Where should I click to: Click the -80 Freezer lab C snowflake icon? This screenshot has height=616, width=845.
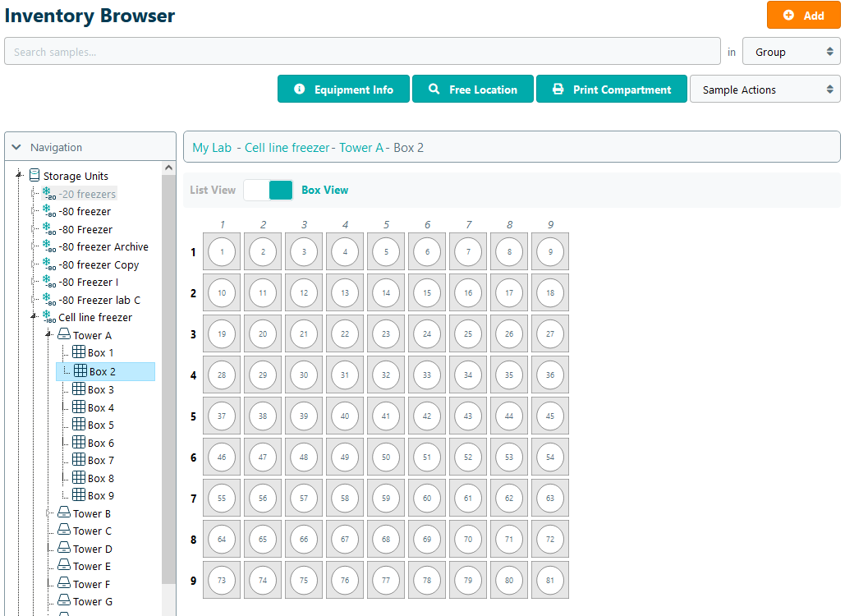tap(48, 300)
